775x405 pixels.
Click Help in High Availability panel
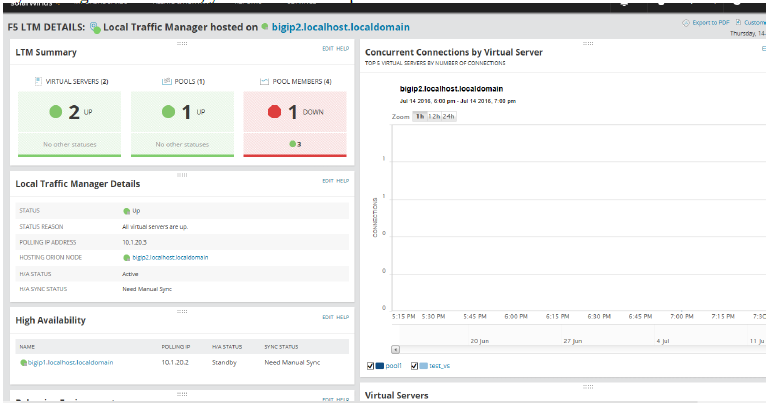pyautogui.click(x=343, y=317)
